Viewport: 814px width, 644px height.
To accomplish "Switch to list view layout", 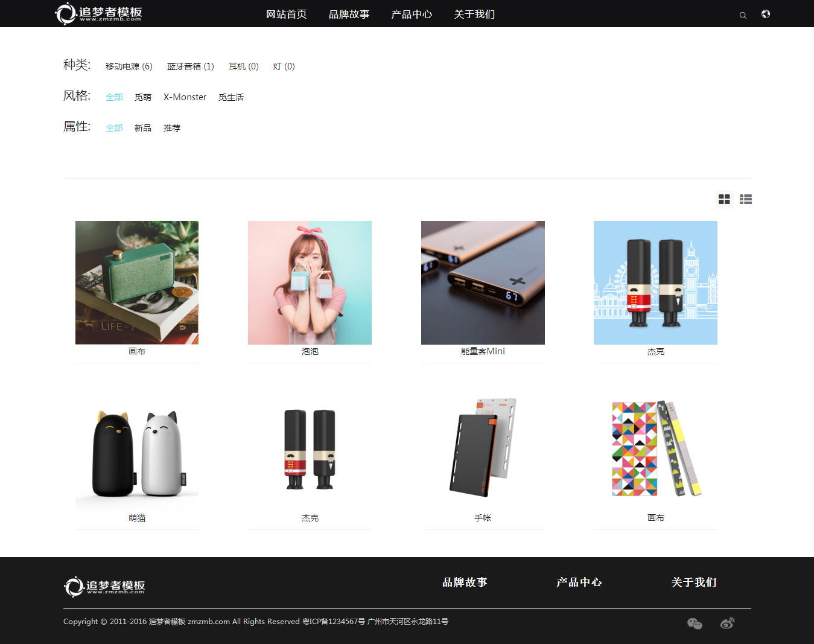I will [x=746, y=199].
